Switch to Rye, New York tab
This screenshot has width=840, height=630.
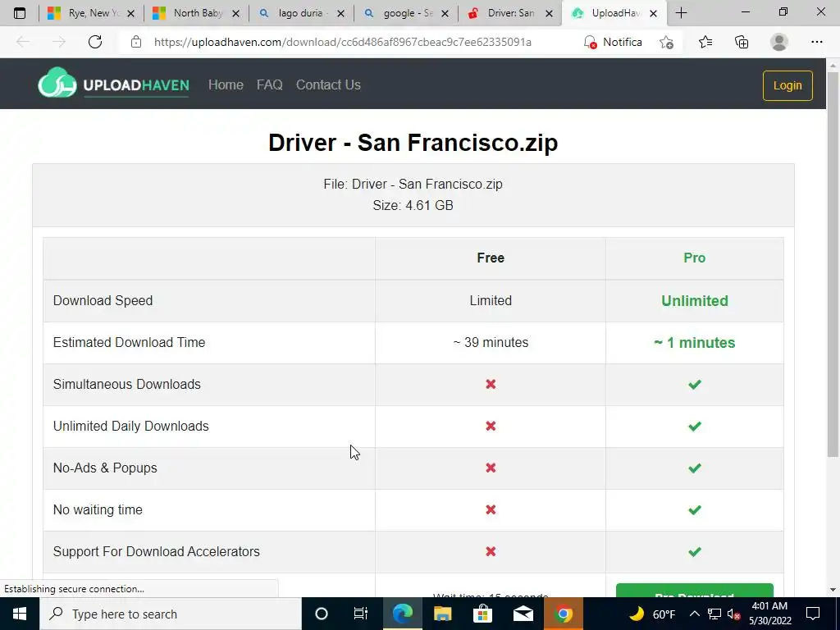click(x=91, y=13)
